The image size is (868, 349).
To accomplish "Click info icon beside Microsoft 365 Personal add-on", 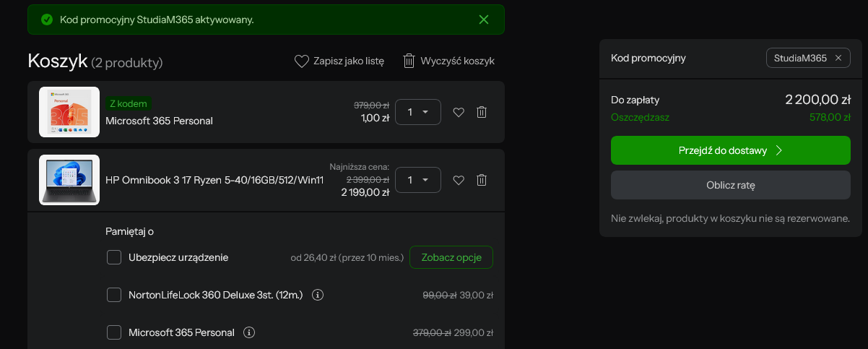I will pyautogui.click(x=249, y=332).
